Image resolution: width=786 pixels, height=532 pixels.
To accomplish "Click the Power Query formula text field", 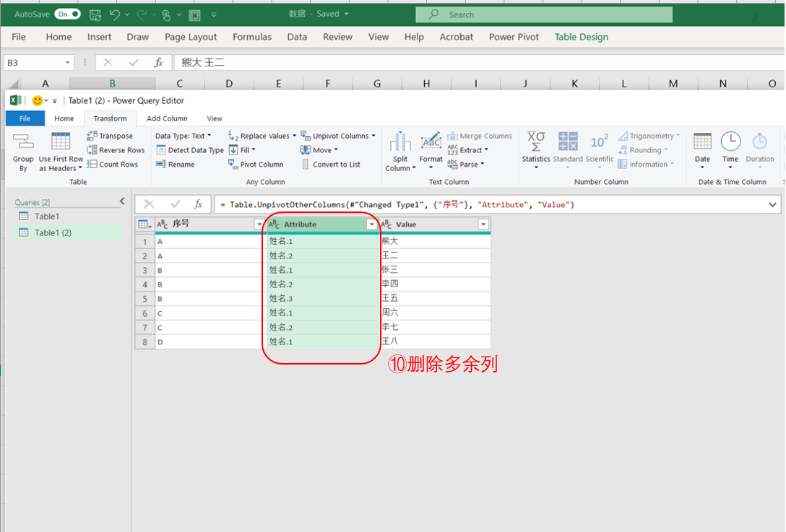I will pyautogui.click(x=491, y=204).
